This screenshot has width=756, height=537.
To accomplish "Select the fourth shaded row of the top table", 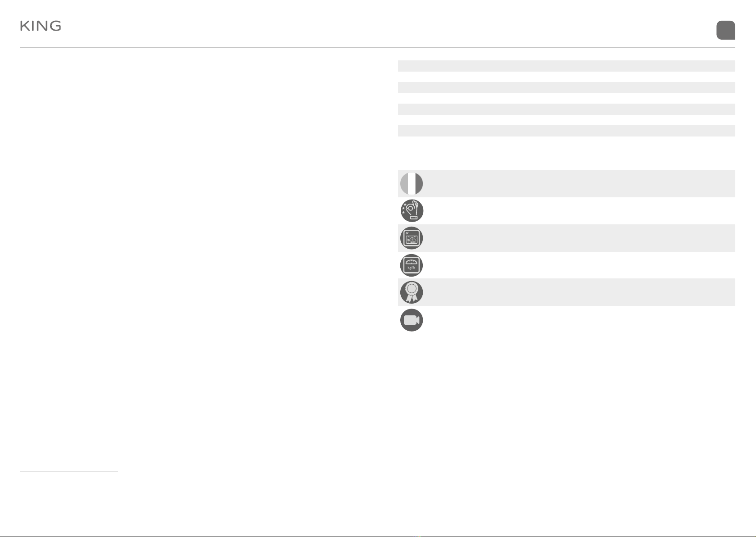I will [x=566, y=131].
